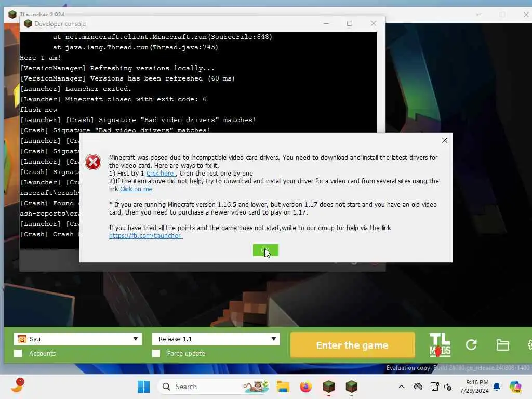
Task: Click the refresh icon in TLauncher bar
Action: 471,345
